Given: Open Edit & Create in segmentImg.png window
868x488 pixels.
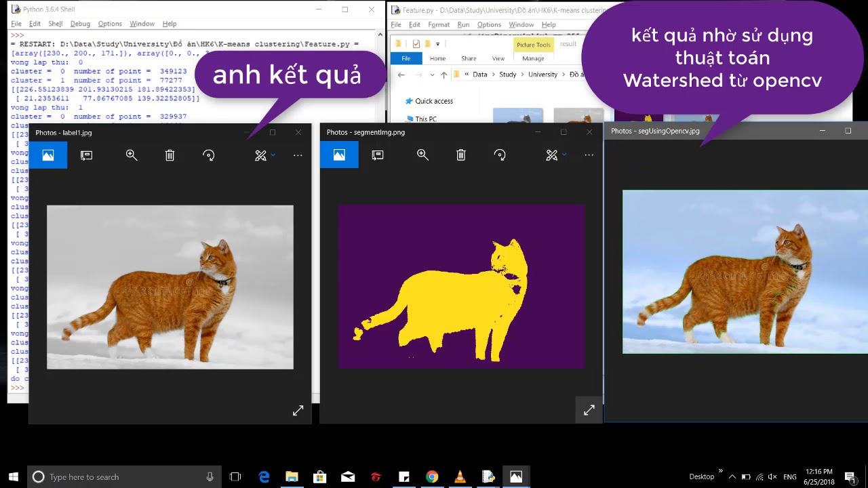Looking at the screenshot, I should coord(555,155).
